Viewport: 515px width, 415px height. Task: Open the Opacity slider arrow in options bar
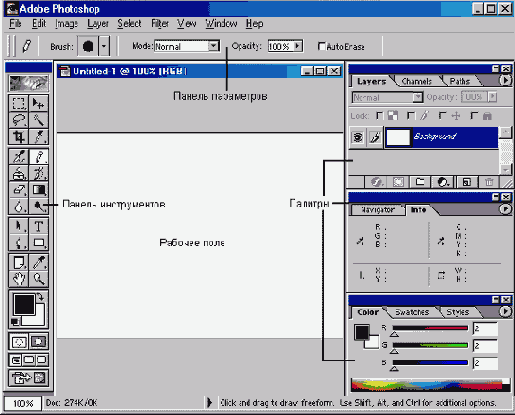298,46
